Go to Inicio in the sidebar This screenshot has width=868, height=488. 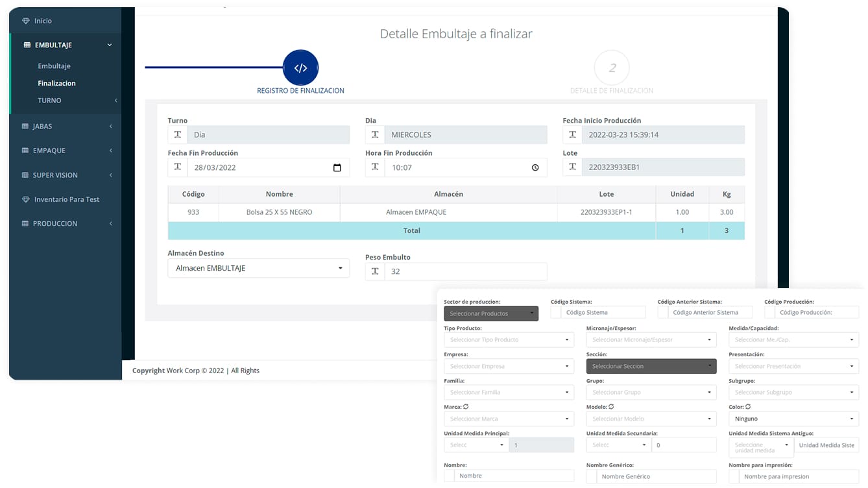coord(43,21)
